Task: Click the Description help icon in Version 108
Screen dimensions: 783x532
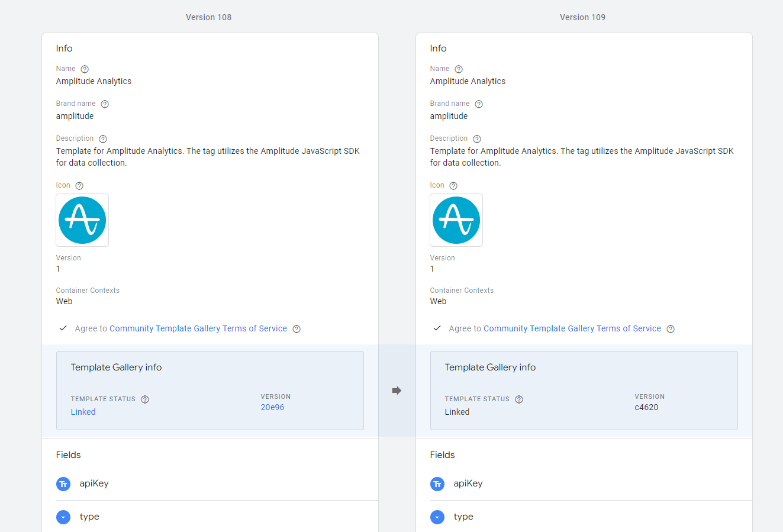Action: tap(103, 139)
